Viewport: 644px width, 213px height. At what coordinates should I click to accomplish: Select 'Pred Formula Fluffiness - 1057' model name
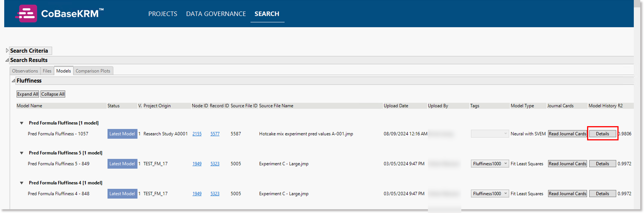pyautogui.click(x=58, y=134)
